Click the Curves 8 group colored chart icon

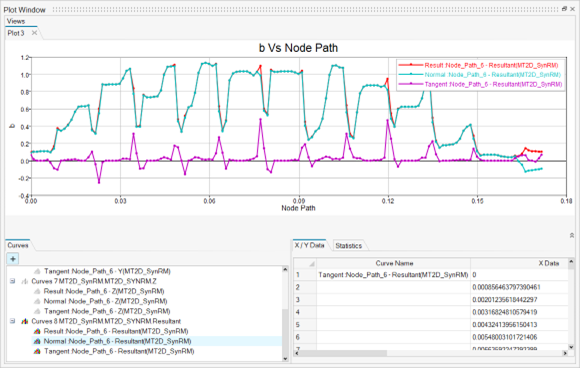pyautogui.click(x=24, y=321)
